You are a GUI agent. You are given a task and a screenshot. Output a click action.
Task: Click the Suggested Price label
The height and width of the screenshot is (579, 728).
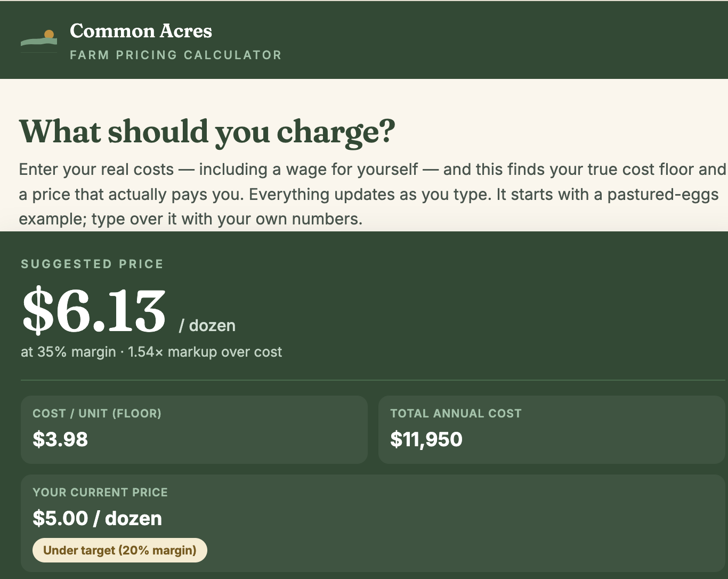92,264
